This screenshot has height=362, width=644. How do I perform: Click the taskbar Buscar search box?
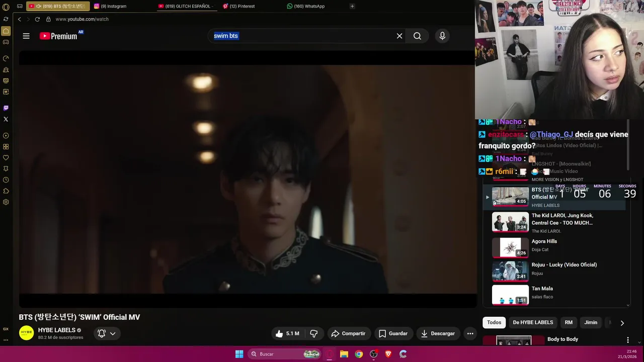click(285, 354)
